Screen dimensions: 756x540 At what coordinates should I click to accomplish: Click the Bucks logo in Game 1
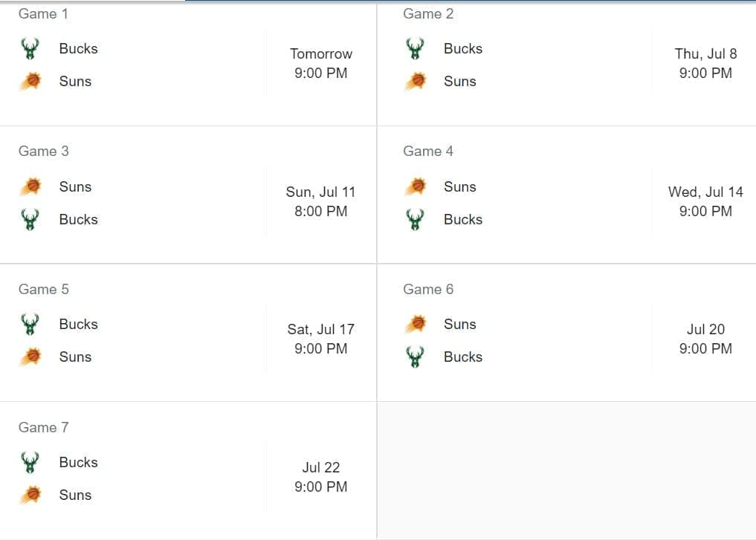click(30, 49)
